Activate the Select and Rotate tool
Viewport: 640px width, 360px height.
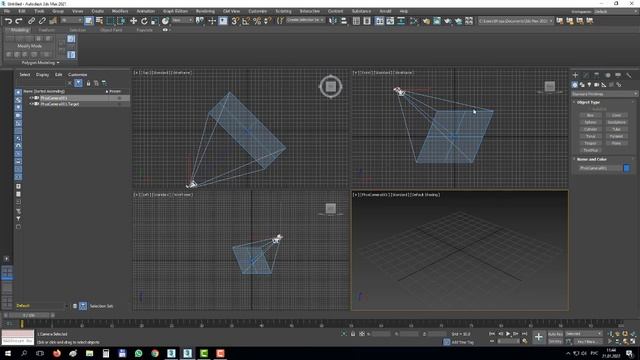(144, 21)
